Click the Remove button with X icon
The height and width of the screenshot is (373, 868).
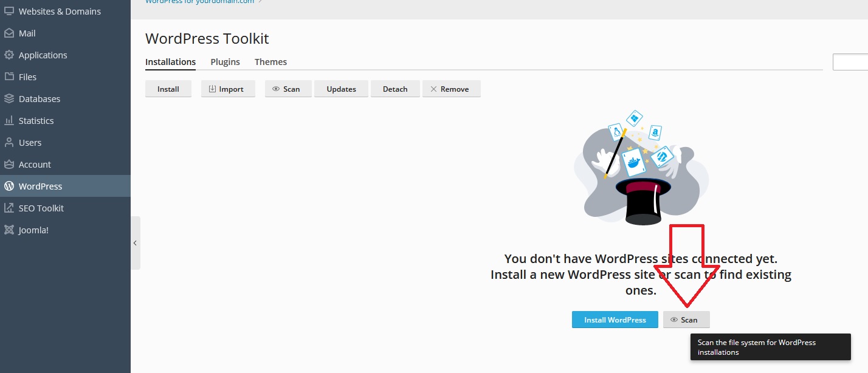(450, 89)
